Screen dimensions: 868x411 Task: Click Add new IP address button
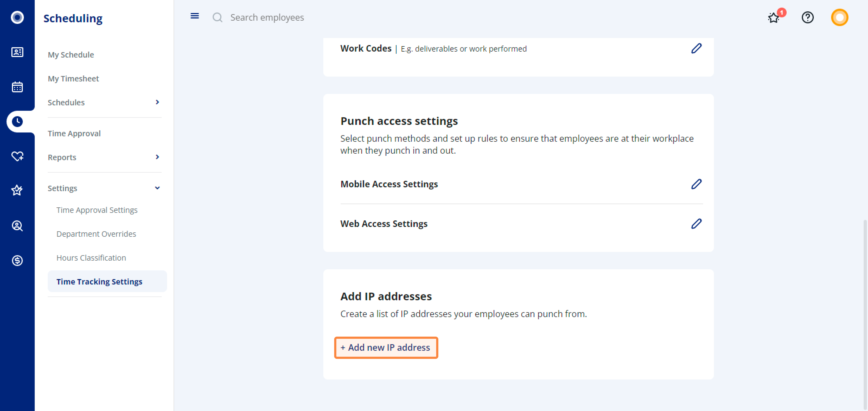pyautogui.click(x=386, y=348)
